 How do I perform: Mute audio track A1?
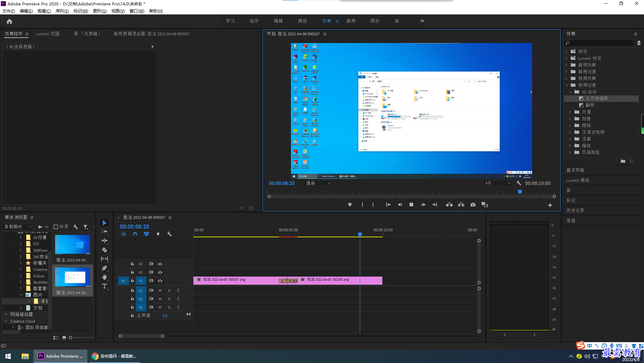[160, 290]
